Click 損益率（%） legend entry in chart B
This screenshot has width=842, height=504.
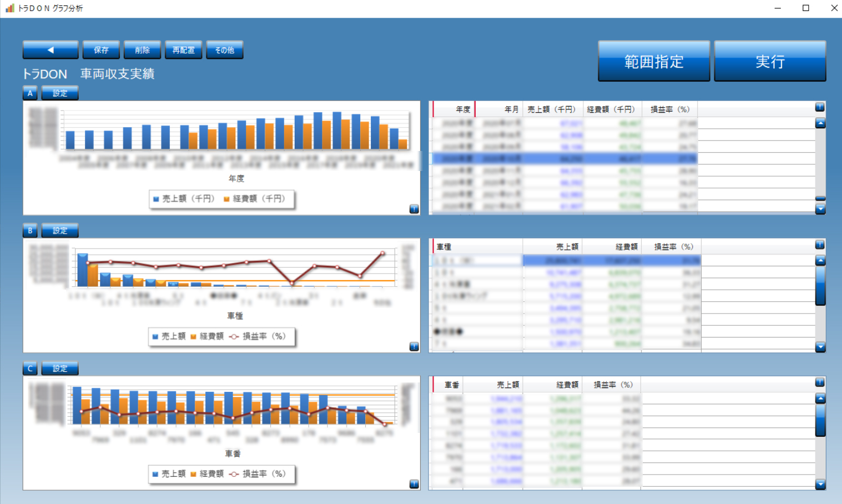258,336
